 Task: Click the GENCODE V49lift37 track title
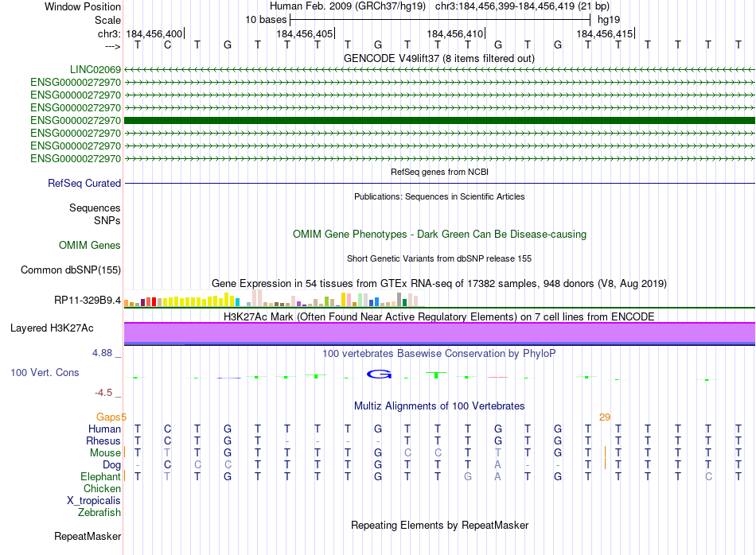tap(438, 58)
